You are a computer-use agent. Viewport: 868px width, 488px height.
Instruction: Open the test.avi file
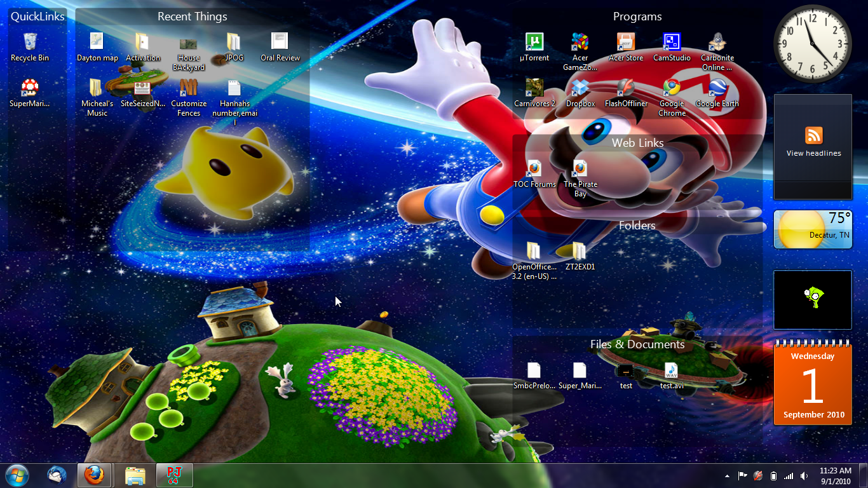coord(672,371)
